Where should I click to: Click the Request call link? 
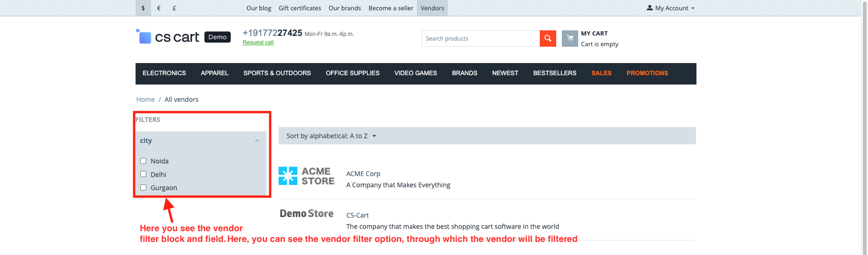[x=258, y=42]
